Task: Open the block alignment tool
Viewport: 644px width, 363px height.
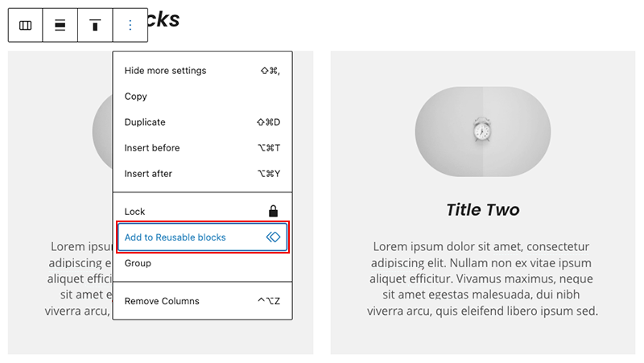Action: pyautogui.click(x=60, y=26)
